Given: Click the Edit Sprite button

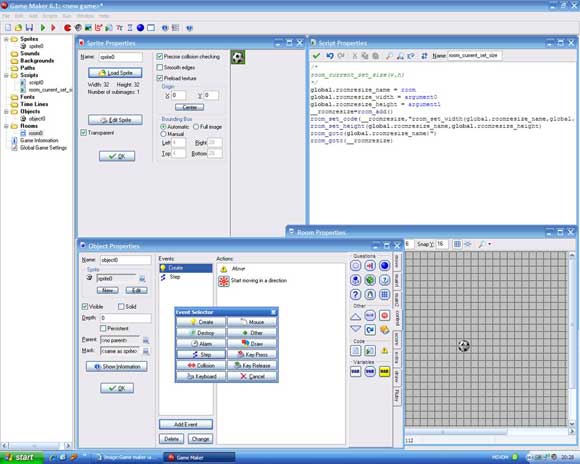Looking at the screenshot, I should pos(115,120).
